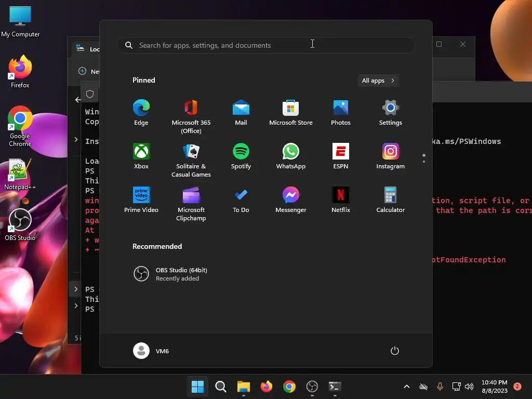Screen dimensions: 532x399
Task: Open File Explorer from taskbar
Action: 243,387
